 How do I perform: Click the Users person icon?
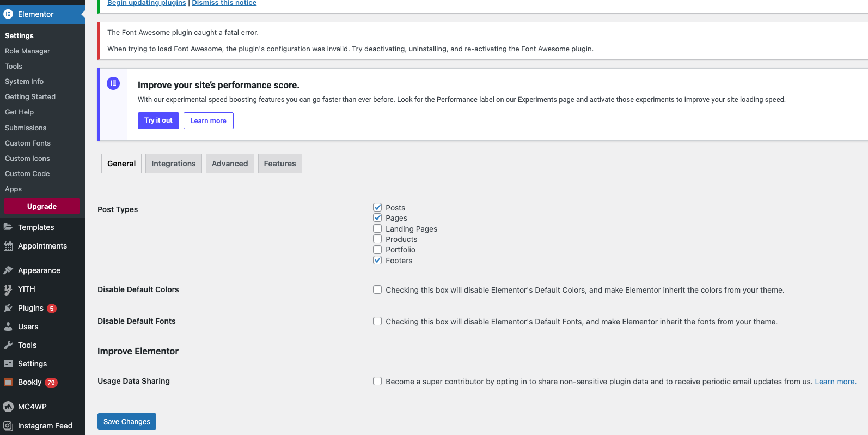pos(8,327)
